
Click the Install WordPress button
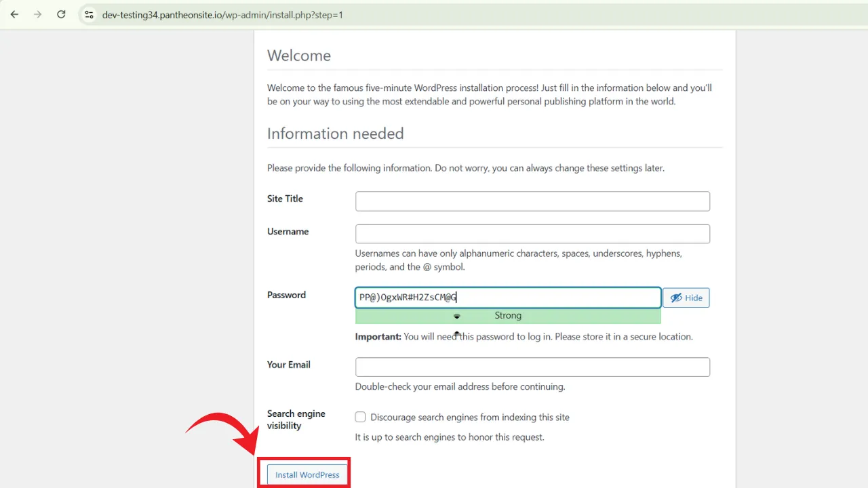click(307, 474)
